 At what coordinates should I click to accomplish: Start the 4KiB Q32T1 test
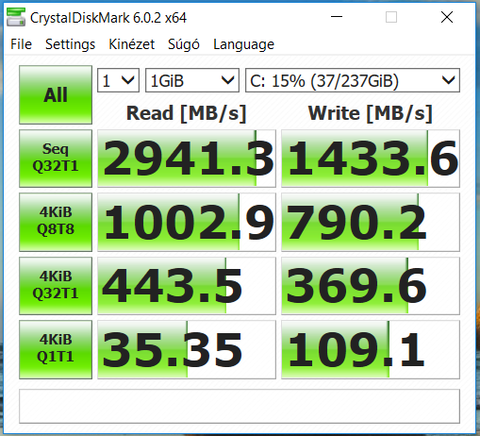(56, 286)
